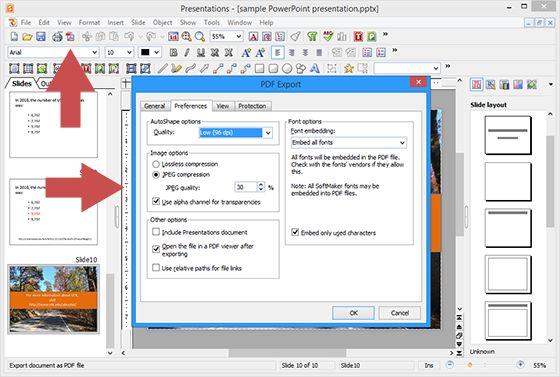
Task: Switch to the General tab
Action: 154,106
